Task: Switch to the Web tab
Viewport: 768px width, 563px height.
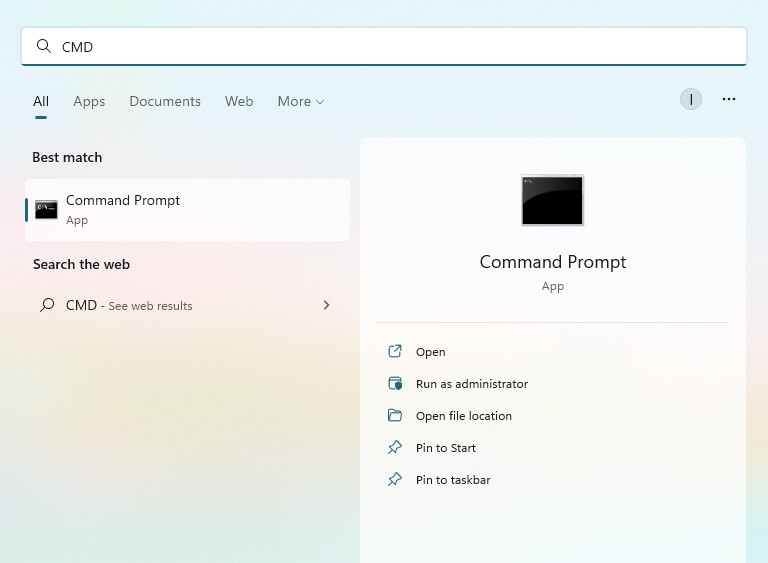Action: [239, 101]
